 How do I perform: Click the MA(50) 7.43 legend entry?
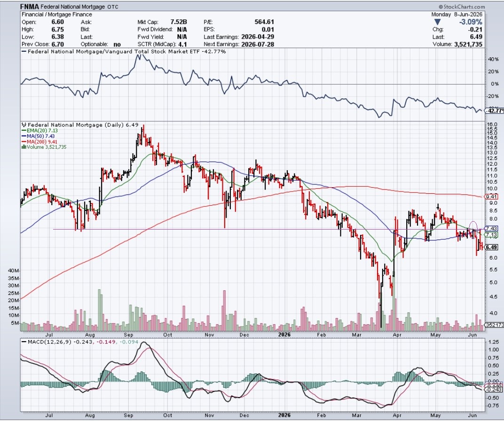(38, 136)
